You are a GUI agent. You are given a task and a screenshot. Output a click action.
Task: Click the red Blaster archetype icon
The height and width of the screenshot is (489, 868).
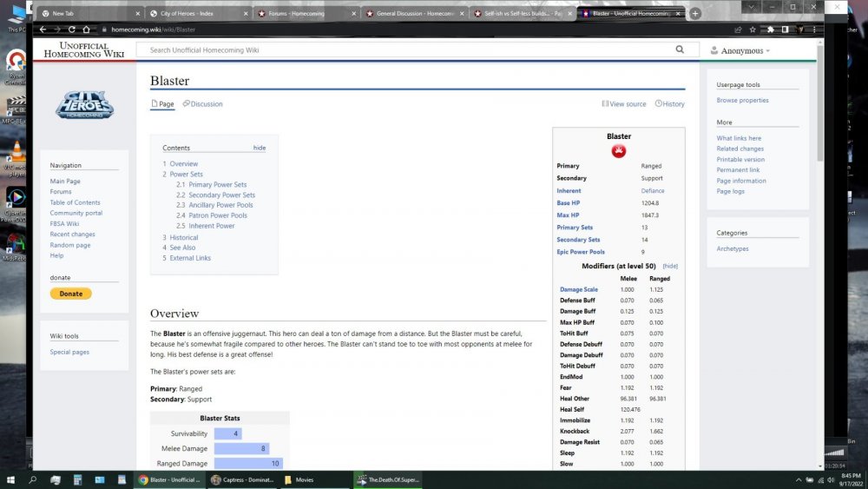(619, 151)
